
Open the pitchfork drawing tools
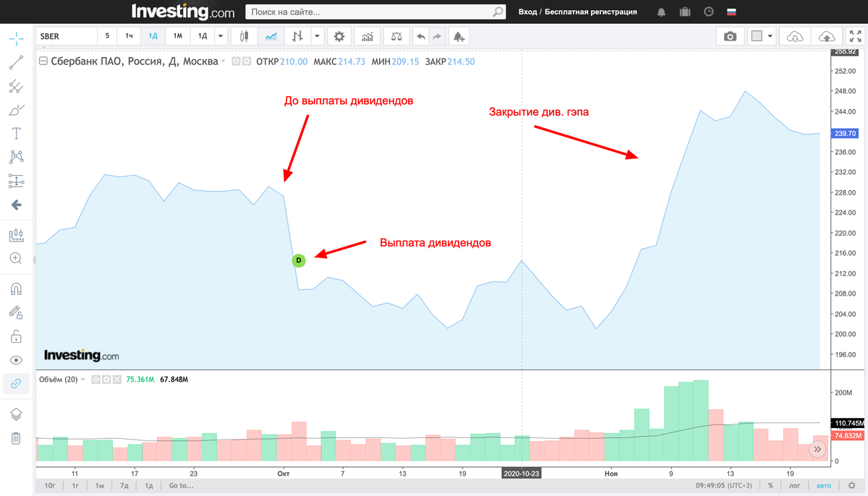(x=16, y=87)
